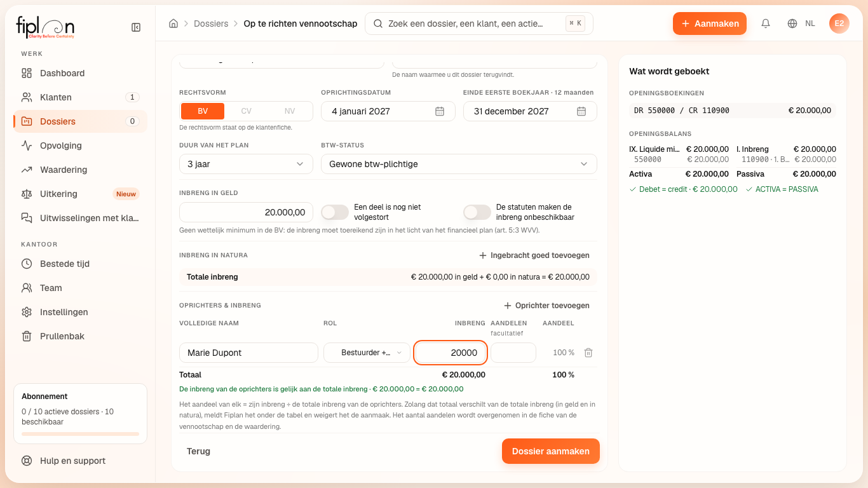Delete founder Marie Dupont with trash icon
Viewport: 868px width, 488px height.
pos(588,353)
